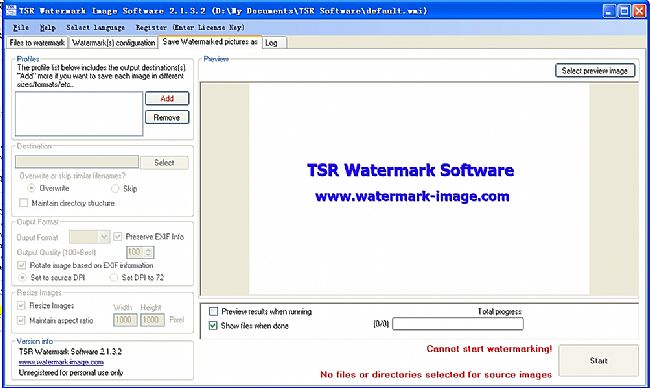Image resolution: width=650 pixels, height=388 pixels.
Task: Open the Help menu
Action: tap(48, 27)
